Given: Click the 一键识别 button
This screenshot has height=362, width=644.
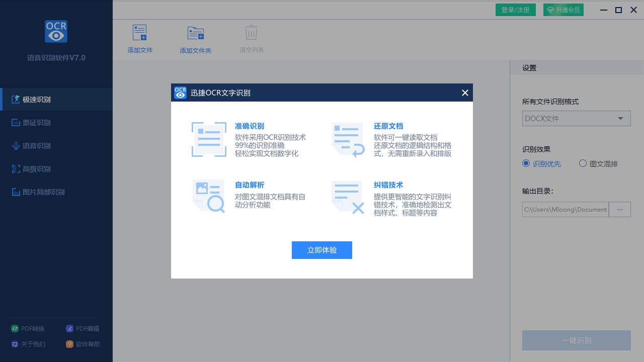Looking at the screenshot, I should pos(576,340).
